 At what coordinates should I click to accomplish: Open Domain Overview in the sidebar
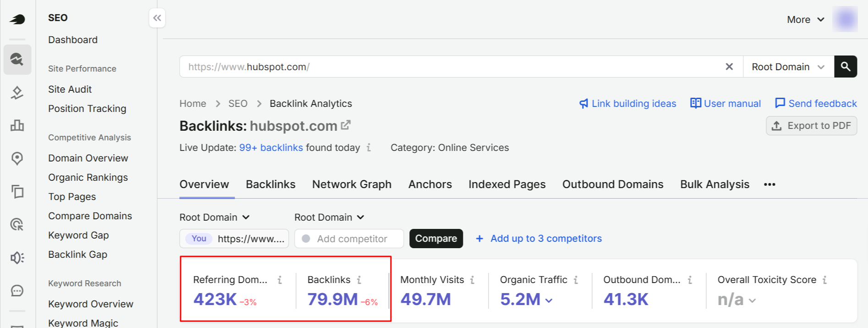click(88, 158)
